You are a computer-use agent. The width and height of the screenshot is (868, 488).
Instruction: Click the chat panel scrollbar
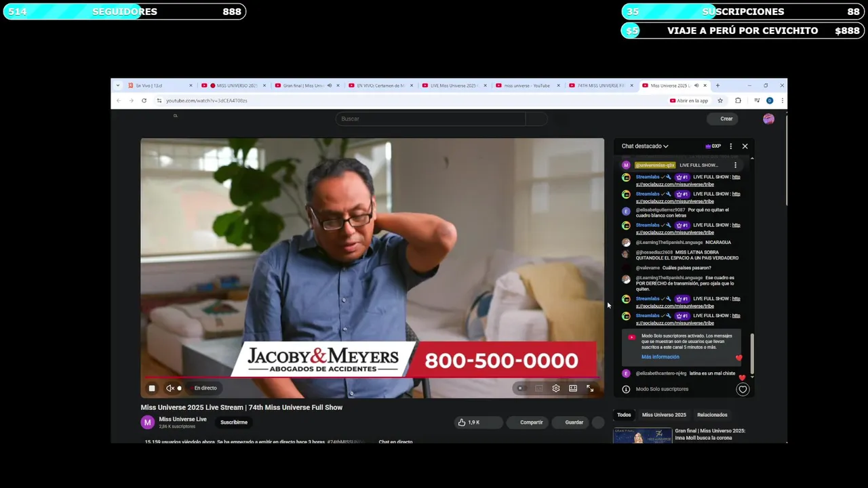coord(752,353)
